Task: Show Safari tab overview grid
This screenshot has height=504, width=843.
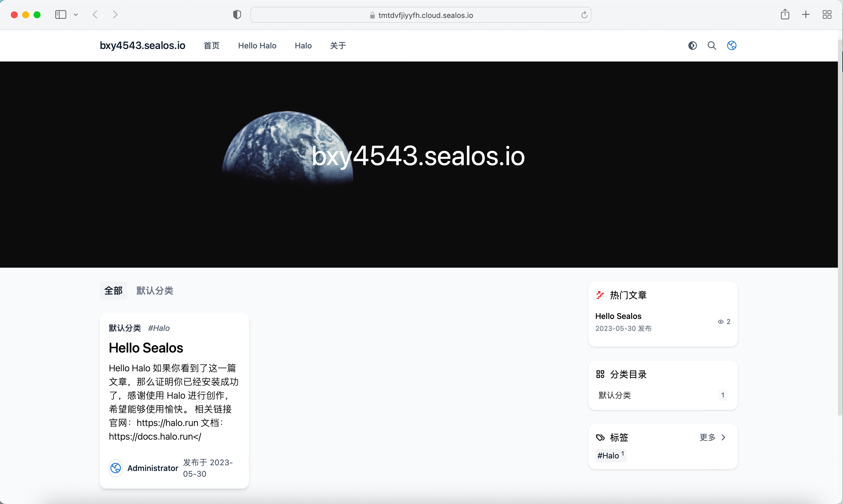Action: 827,15
